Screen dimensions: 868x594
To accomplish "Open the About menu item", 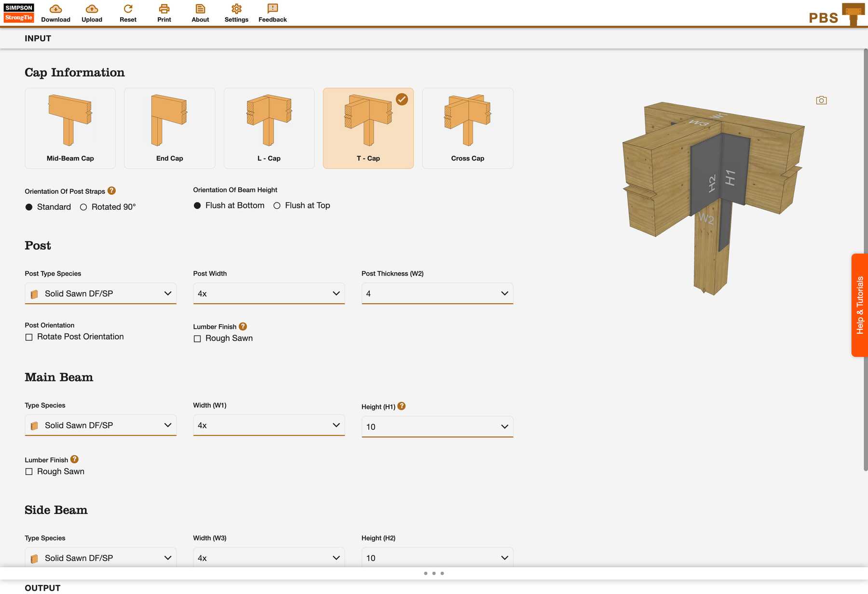I will click(x=200, y=13).
